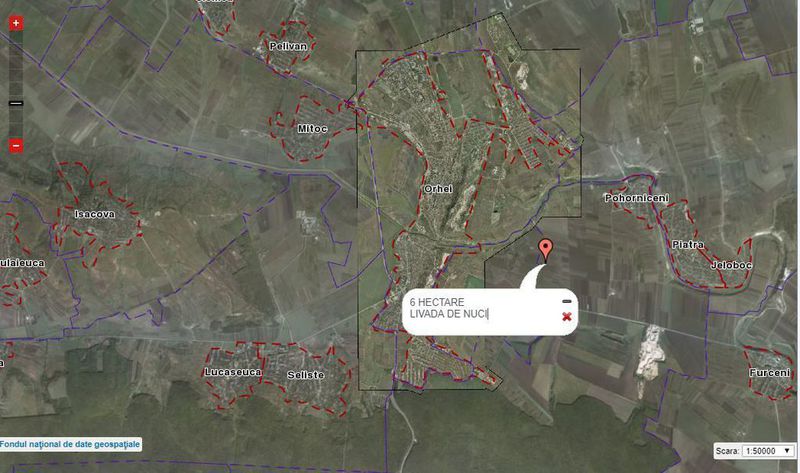Image resolution: width=800 pixels, height=473 pixels.
Task: Select the Pelivan village label
Action: point(288,46)
